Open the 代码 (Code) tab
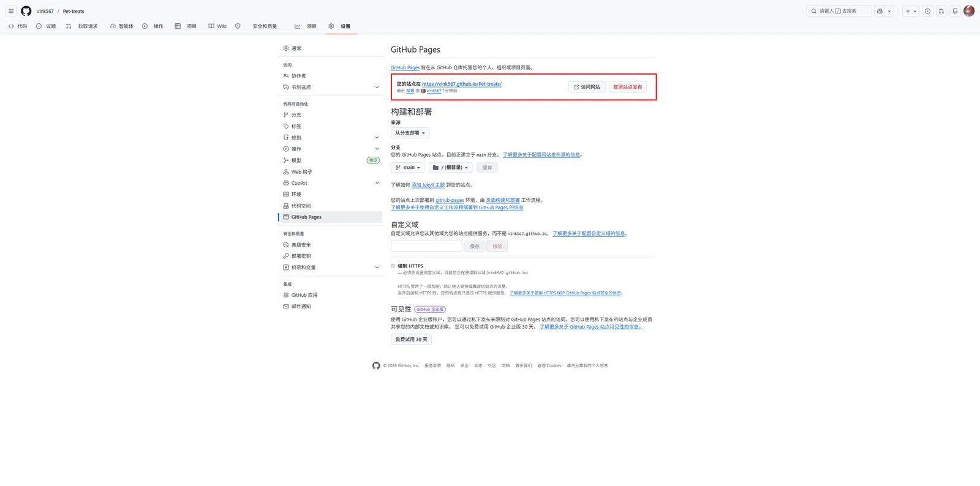This screenshot has height=486, width=980. (x=18, y=26)
